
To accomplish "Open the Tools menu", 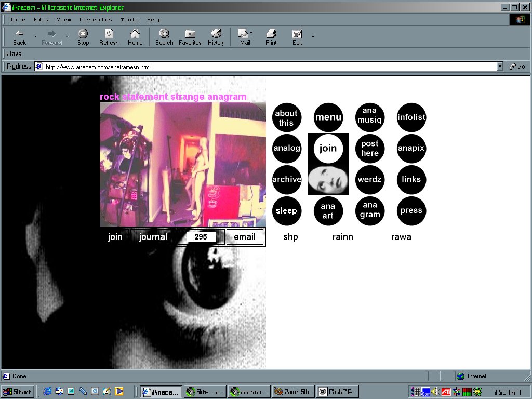I will coord(129,20).
